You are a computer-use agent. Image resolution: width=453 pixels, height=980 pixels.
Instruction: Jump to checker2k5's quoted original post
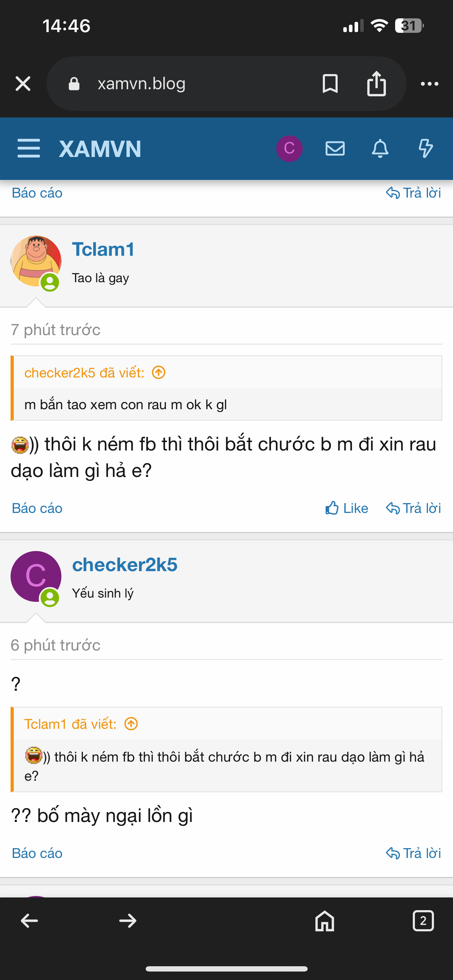click(x=159, y=373)
